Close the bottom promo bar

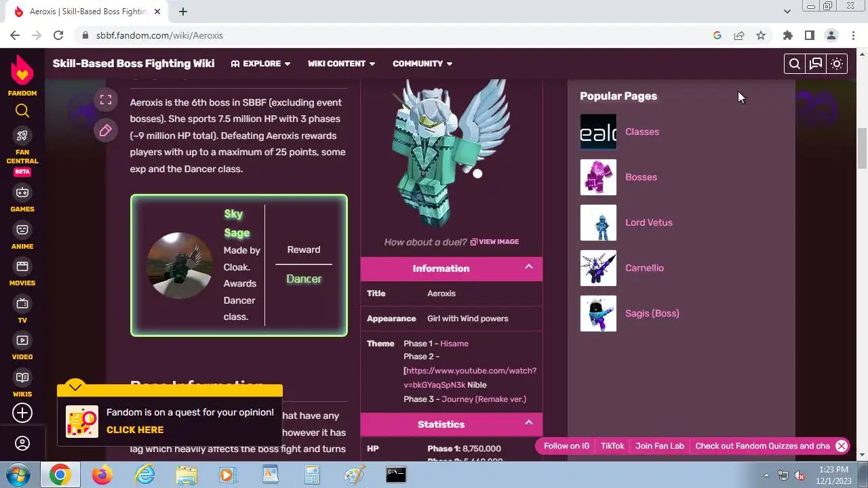[x=842, y=446]
